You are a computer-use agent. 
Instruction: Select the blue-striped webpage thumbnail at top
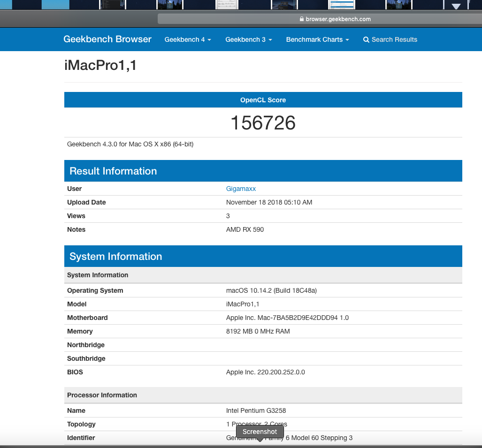342,5
